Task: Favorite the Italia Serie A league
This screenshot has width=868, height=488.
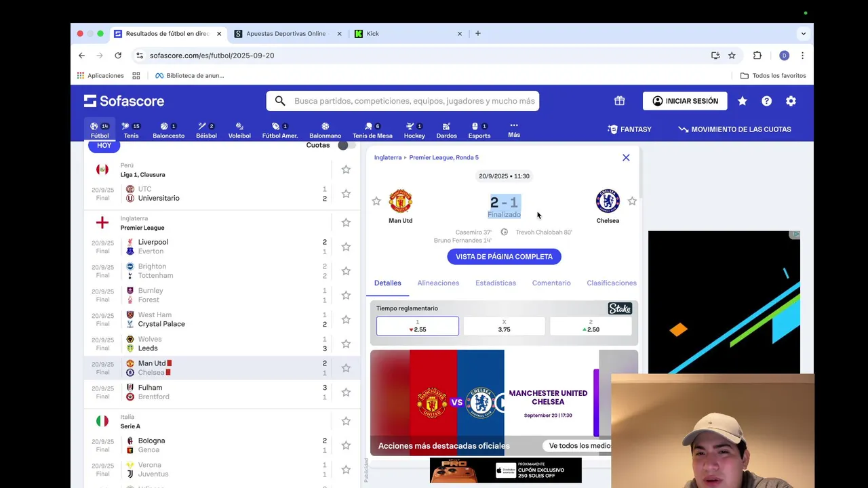Action: 346,421
